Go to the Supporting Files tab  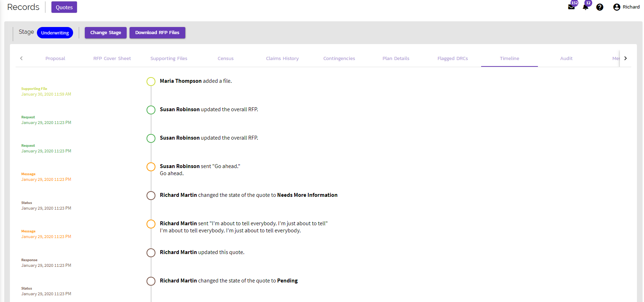pos(169,59)
